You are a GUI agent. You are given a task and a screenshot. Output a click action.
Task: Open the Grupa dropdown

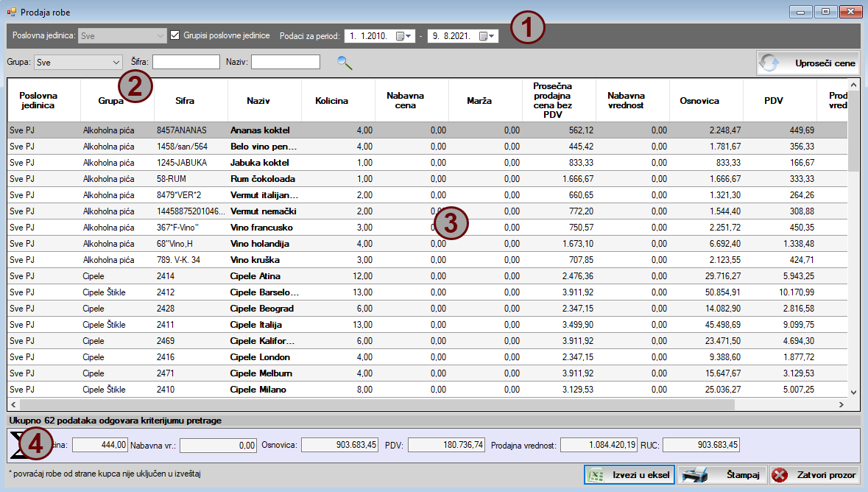coord(78,62)
